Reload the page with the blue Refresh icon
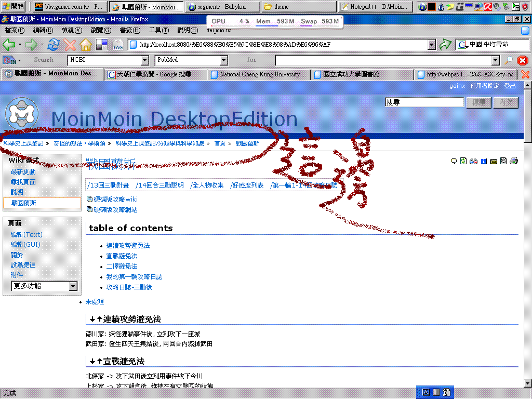Viewport: 532px width, 399px height. (x=54, y=45)
